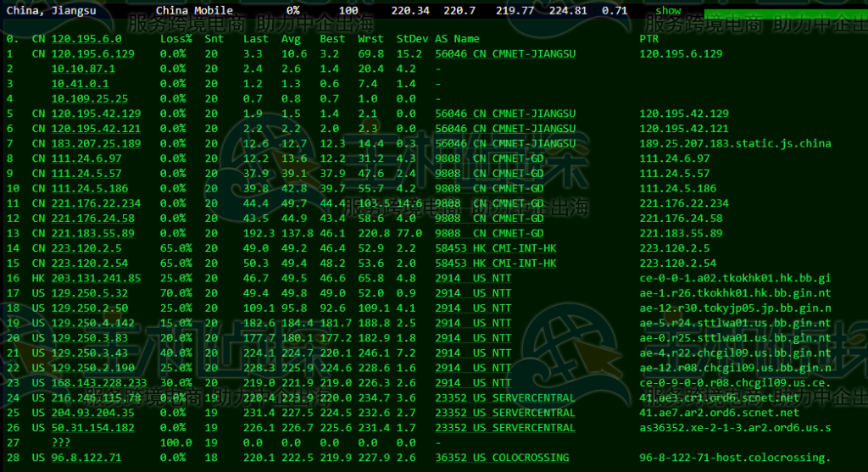Open IP 50.31.154.182 on hop 26
The height and width of the screenshot is (472, 868).
[x=93, y=427]
